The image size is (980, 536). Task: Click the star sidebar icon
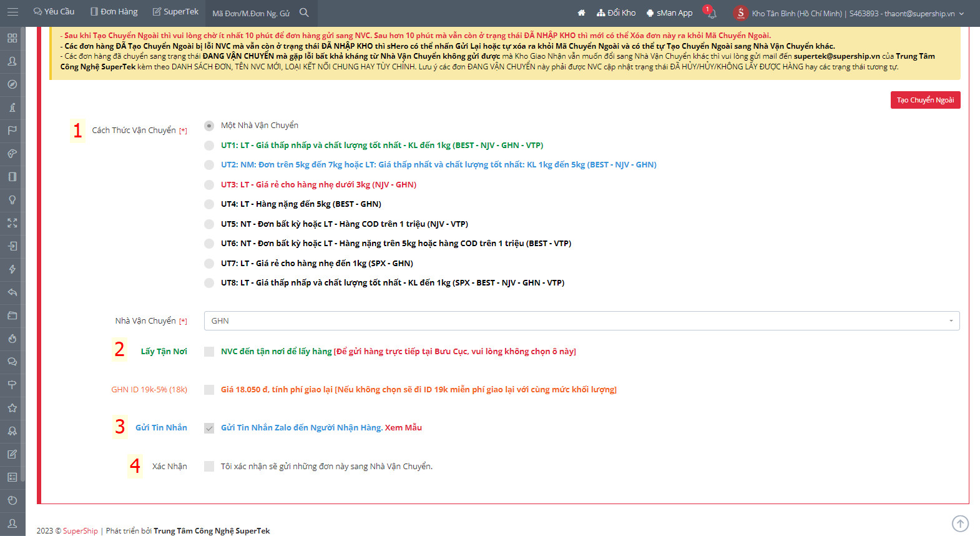[12, 408]
